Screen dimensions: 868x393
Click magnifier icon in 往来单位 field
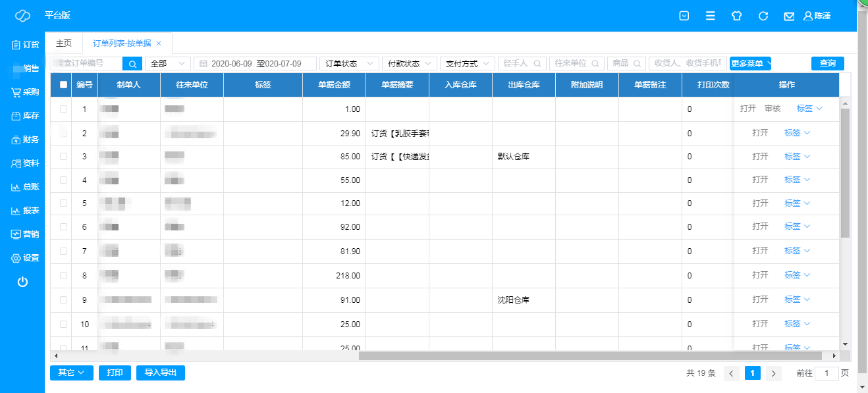[595, 64]
